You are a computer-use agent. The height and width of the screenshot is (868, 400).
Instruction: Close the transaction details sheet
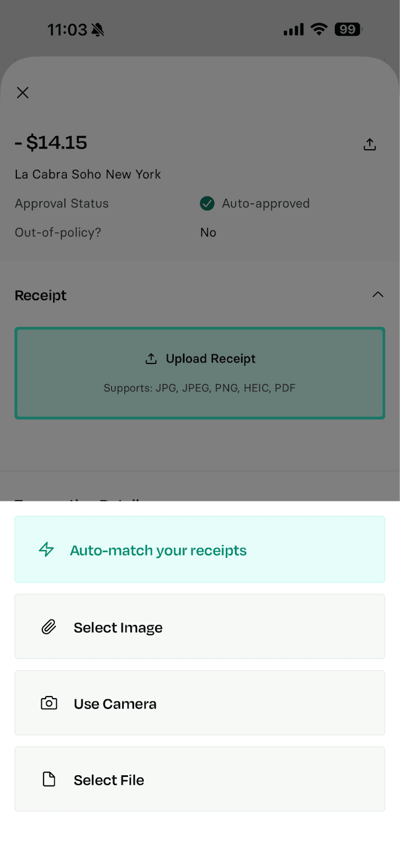pos(23,93)
